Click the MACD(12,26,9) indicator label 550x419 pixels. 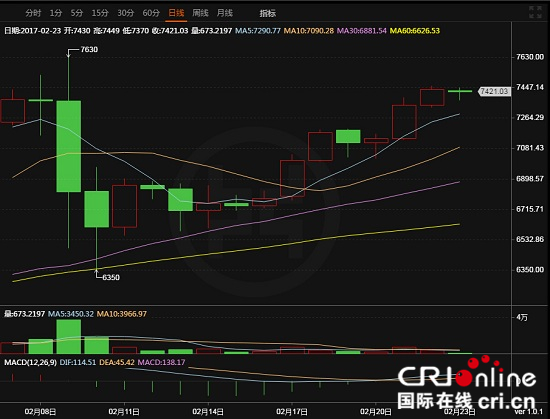point(30,362)
